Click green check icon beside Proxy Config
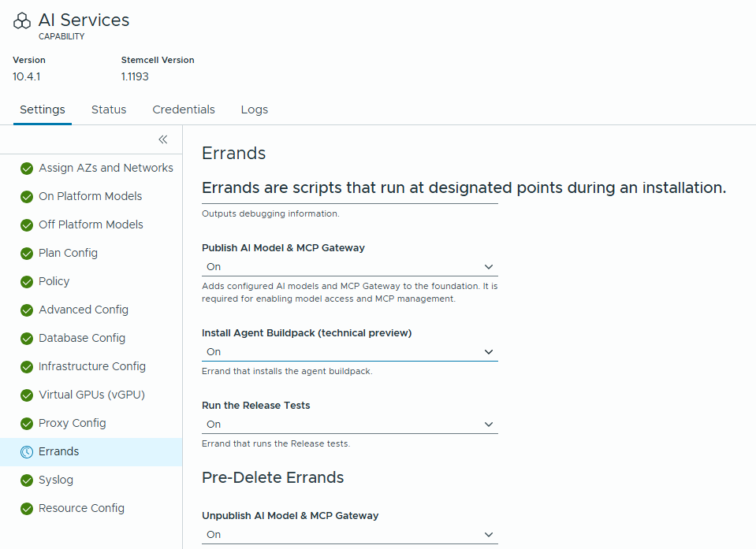756x549 pixels. pyautogui.click(x=27, y=423)
